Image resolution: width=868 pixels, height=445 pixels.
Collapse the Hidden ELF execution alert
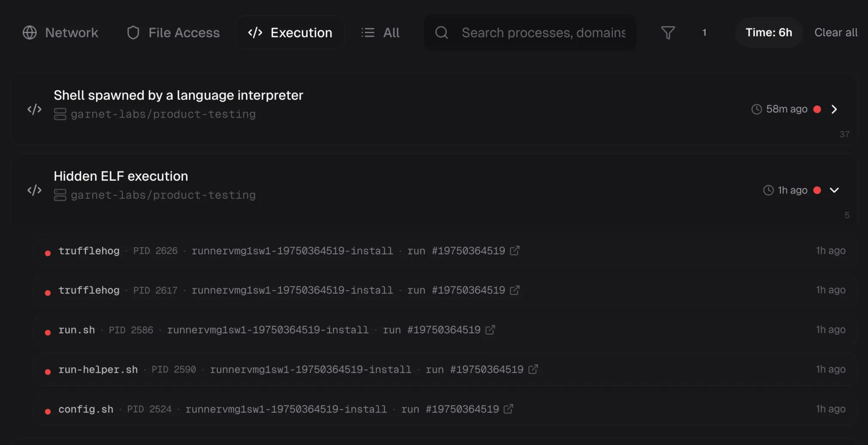tap(835, 191)
